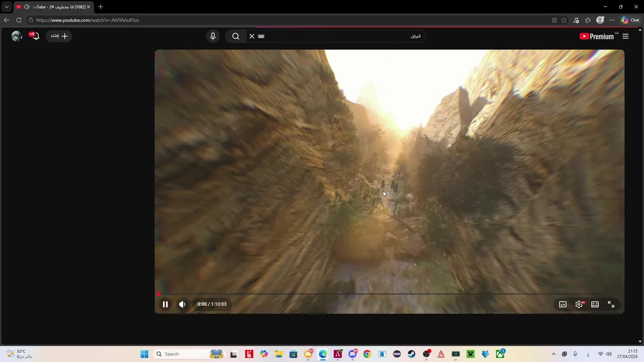The height and width of the screenshot is (362, 644).
Task: Switch to Microsoft Edge on the taskbar
Action: point(323,354)
